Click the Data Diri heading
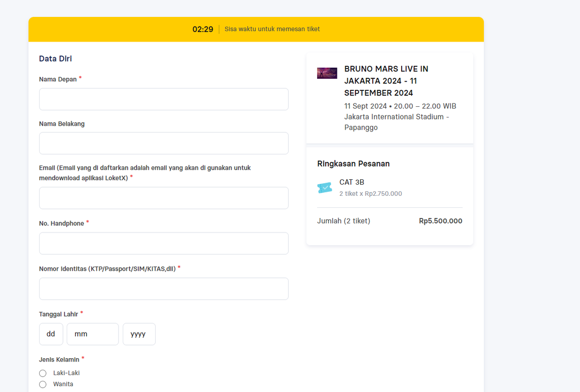The height and width of the screenshot is (392, 580). pyautogui.click(x=56, y=59)
